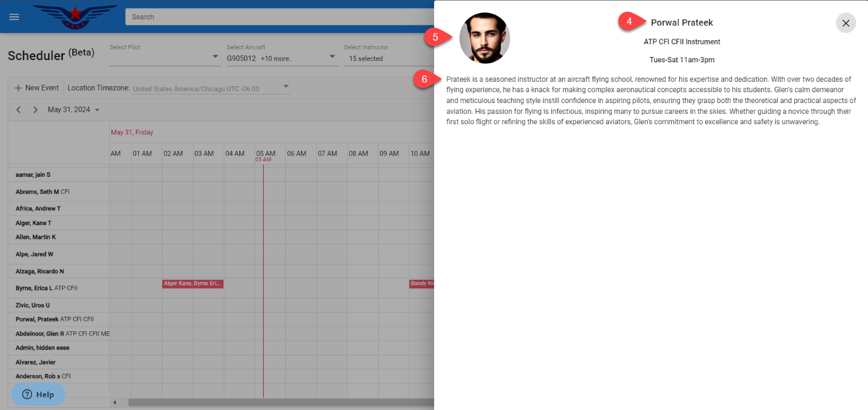Open the Select Aircraft dropdown
868x410 pixels.
coord(332,56)
